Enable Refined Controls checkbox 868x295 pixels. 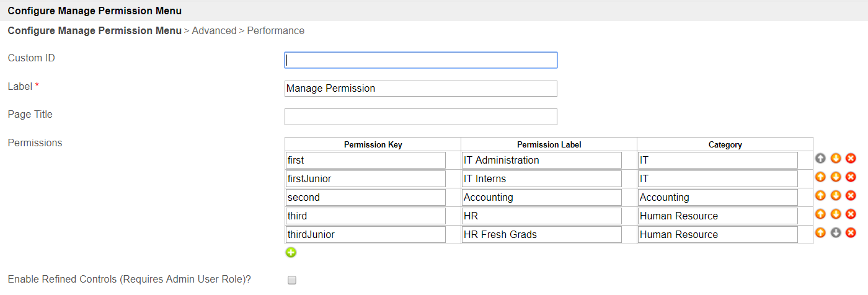292,280
